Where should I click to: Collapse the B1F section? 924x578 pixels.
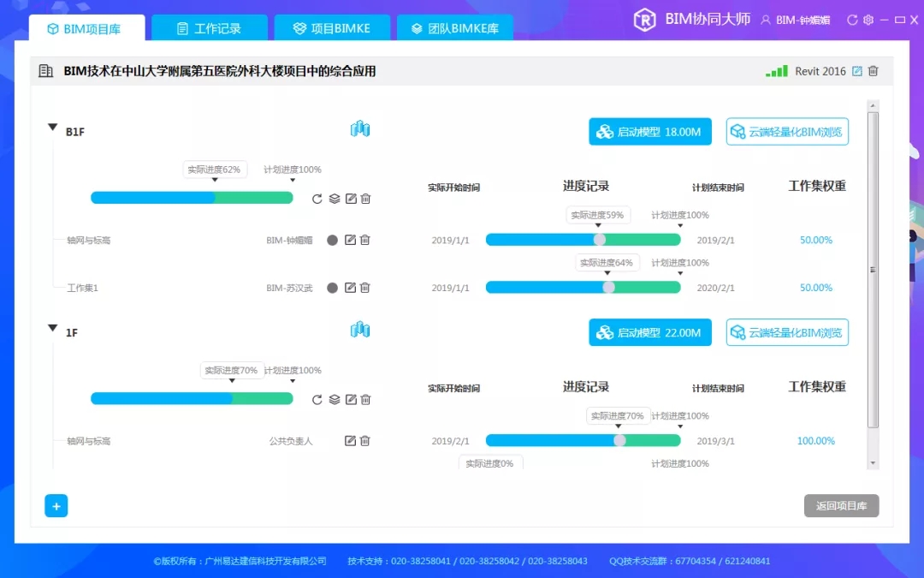tap(52, 127)
